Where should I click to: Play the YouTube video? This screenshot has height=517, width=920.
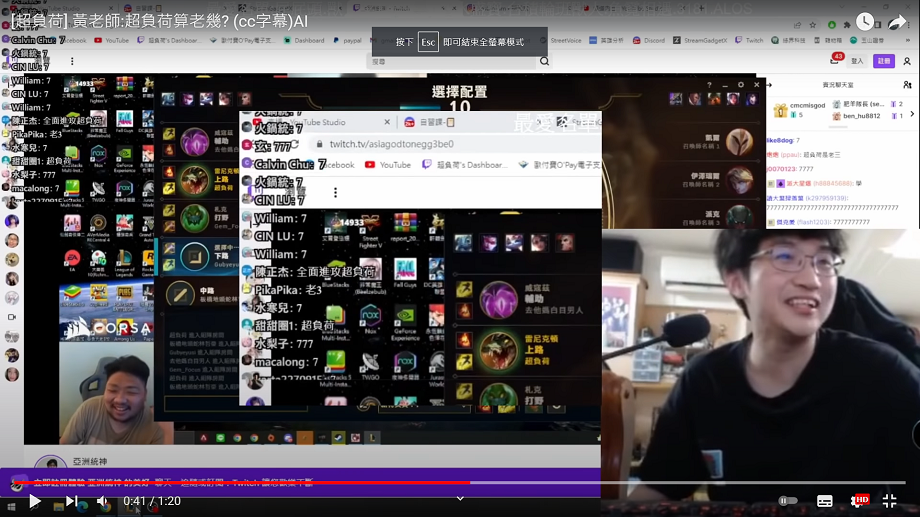click(35, 501)
